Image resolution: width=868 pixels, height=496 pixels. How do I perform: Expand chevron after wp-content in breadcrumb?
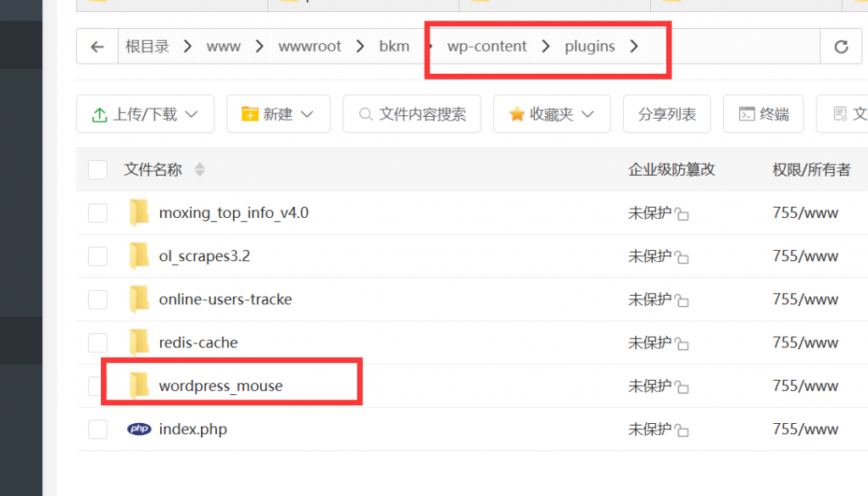click(546, 47)
